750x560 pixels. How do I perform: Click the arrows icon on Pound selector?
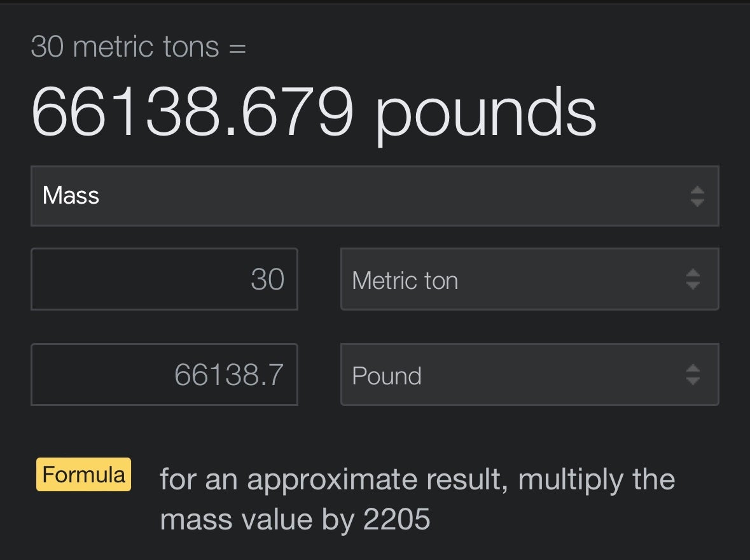tap(693, 375)
